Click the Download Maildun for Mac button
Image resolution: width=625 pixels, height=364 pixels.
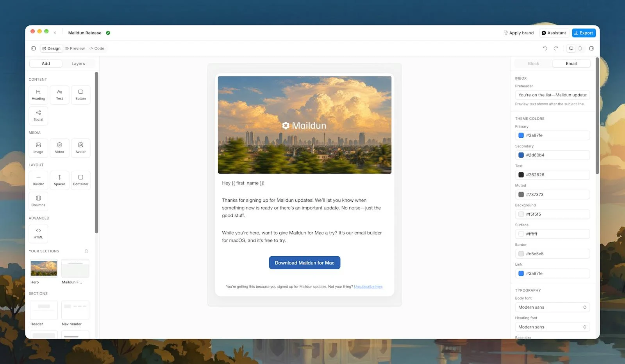305,263
